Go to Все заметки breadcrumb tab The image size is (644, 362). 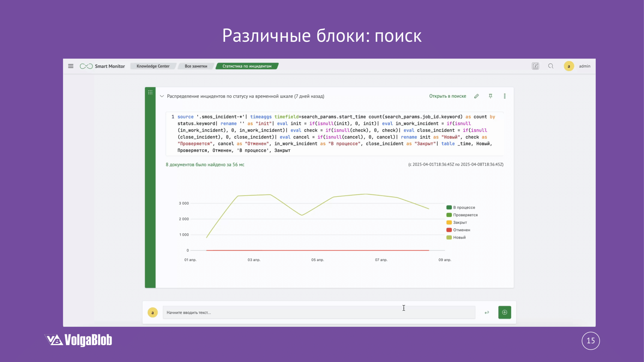196,66
